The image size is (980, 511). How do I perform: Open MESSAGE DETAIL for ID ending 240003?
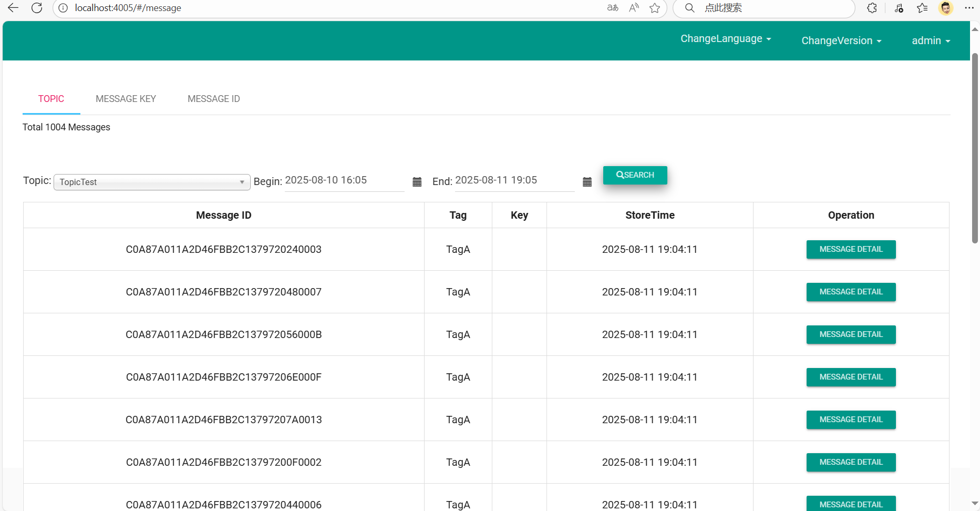(x=851, y=249)
